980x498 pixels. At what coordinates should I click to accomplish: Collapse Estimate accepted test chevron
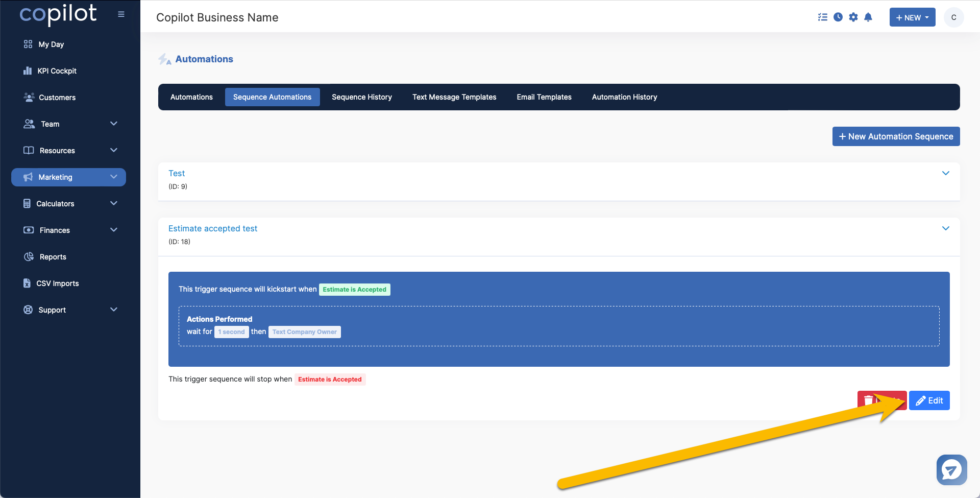[x=946, y=228]
